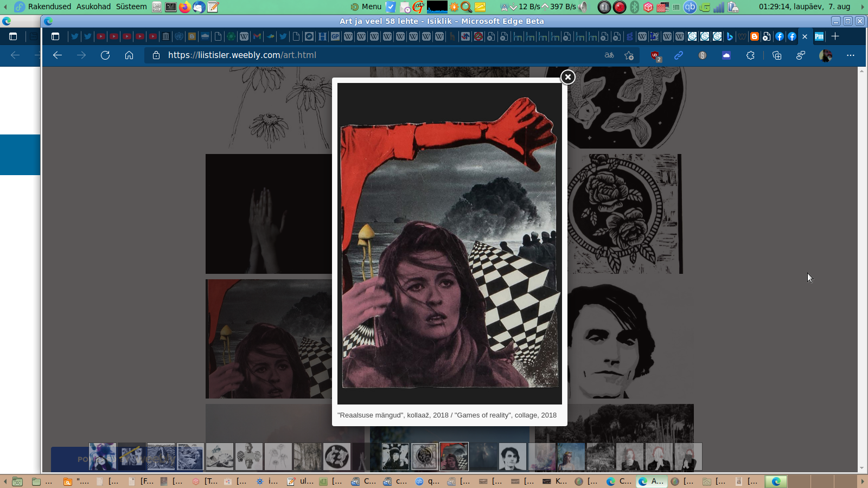Screen dimensions: 868x488
Task: Launch the terminal from the top panel
Action: (171, 7)
